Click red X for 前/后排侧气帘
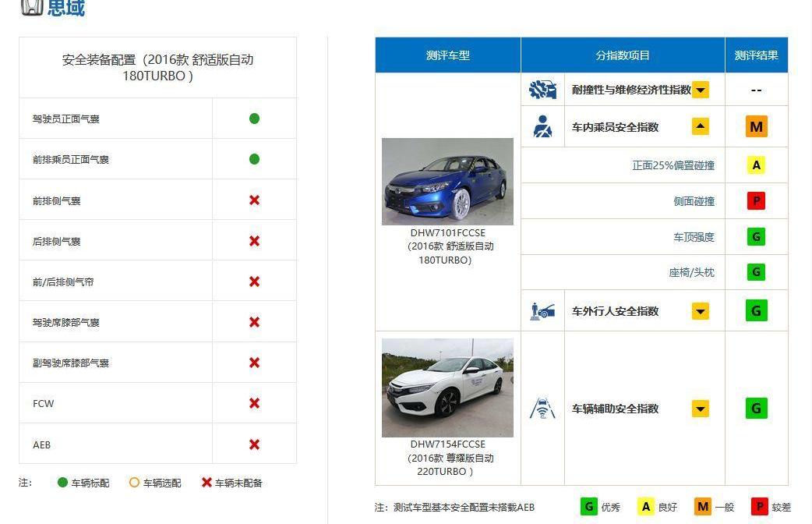This screenshot has width=812, height=524. pyautogui.click(x=254, y=281)
